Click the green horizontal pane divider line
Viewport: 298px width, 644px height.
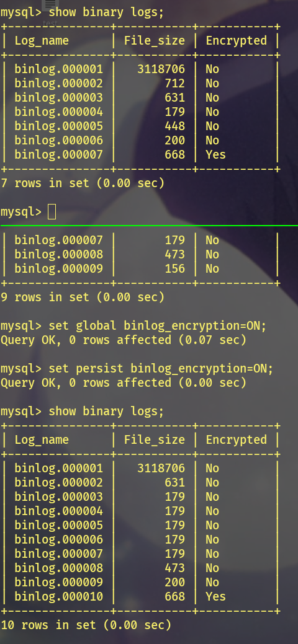(x=149, y=226)
